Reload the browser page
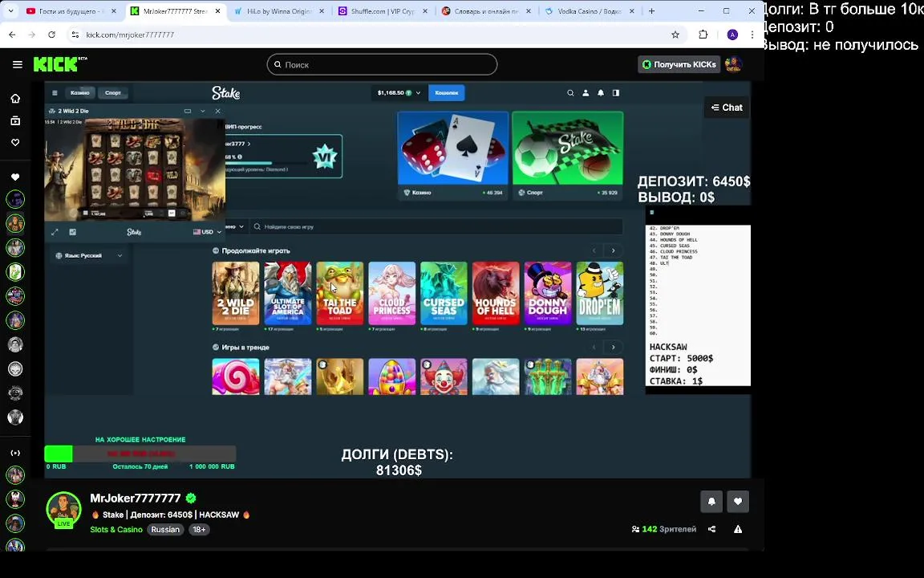The width and height of the screenshot is (924, 578). [x=52, y=35]
